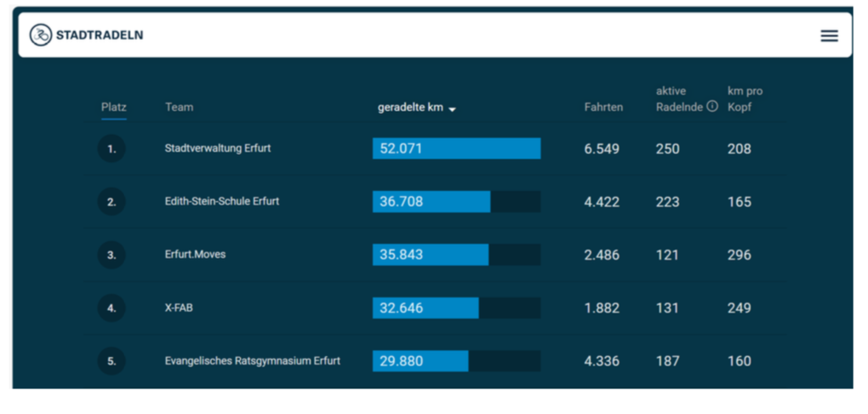Open Stadtverwaltung Erfurt team entry

[217, 148]
